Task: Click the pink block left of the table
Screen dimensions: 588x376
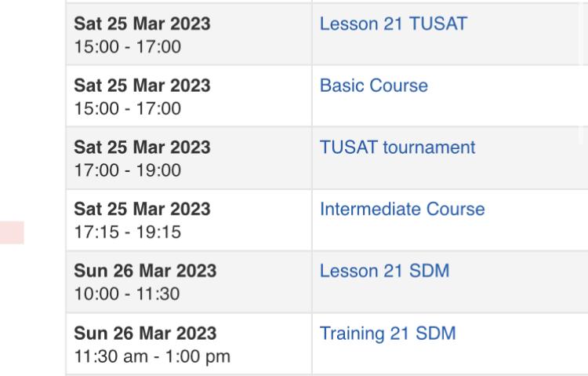Action: 12,232
